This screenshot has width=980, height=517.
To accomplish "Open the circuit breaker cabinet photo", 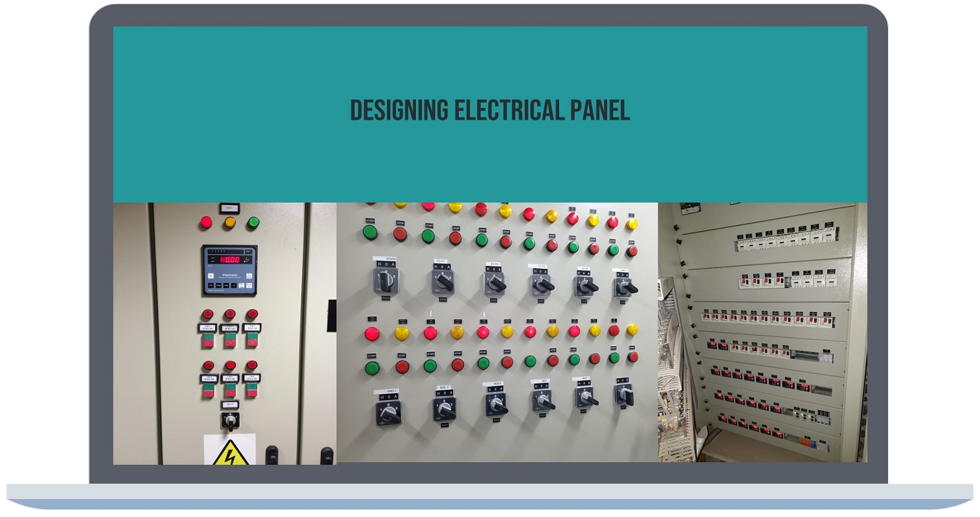I will pos(762,334).
